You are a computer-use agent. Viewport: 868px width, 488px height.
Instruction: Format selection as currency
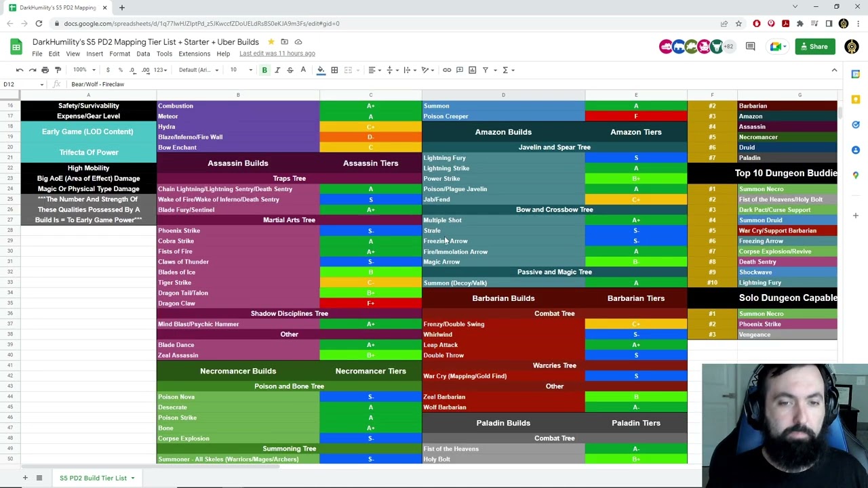click(108, 70)
